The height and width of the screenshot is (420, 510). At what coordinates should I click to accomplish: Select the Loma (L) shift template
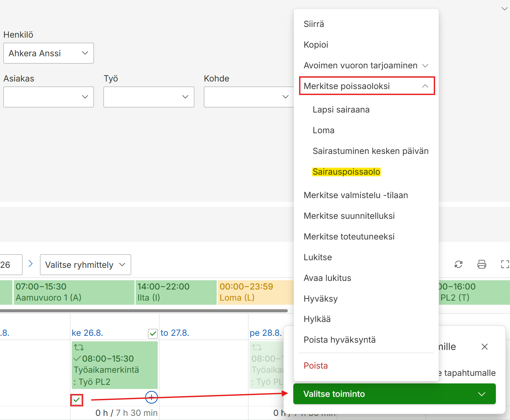point(256,292)
